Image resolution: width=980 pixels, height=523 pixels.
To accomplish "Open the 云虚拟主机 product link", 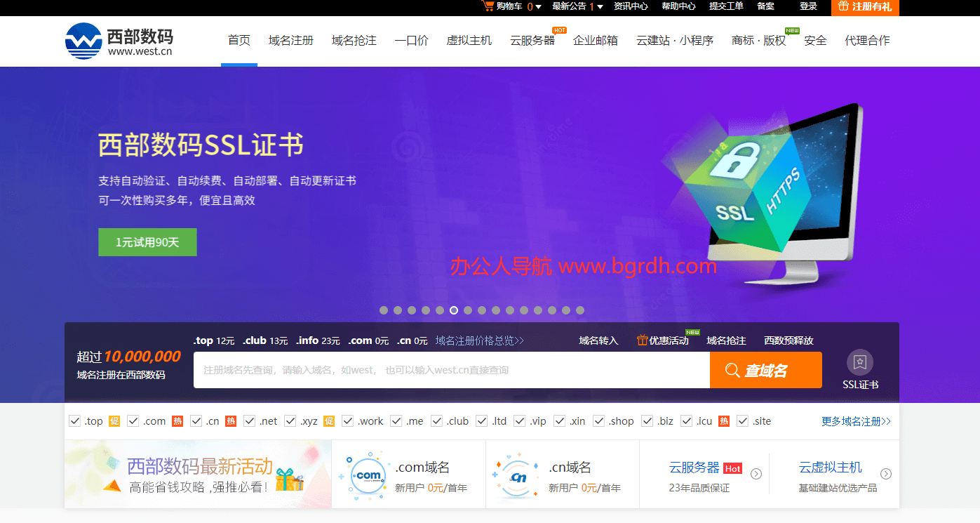I will 831,468.
